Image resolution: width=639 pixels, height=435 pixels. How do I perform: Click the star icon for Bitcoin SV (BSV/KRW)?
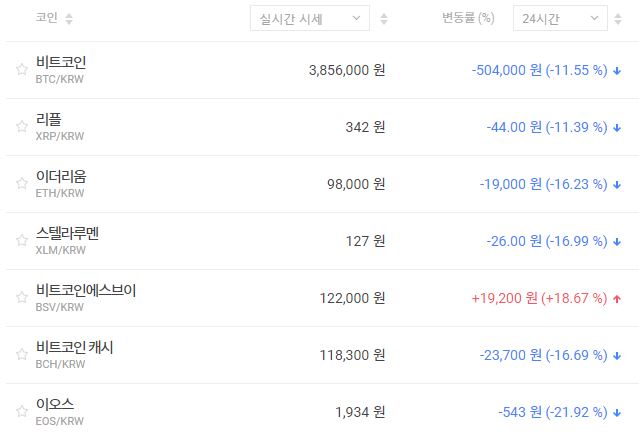tap(21, 298)
